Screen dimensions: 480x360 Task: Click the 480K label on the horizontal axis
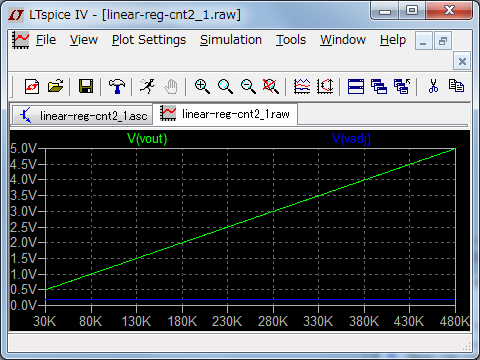pyautogui.click(x=455, y=321)
